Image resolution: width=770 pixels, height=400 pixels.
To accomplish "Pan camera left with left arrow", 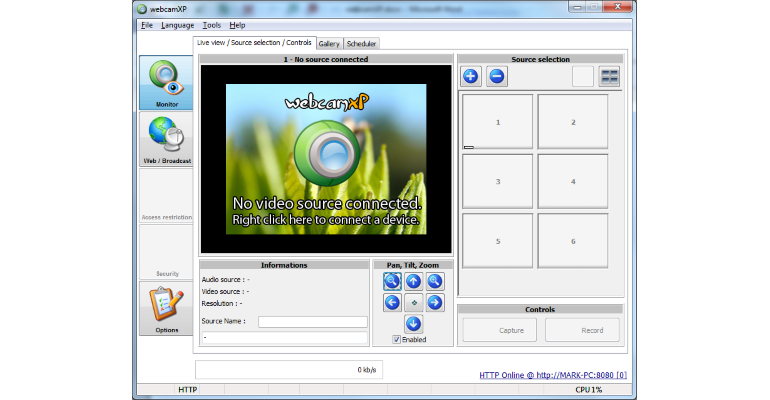I will [x=392, y=302].
